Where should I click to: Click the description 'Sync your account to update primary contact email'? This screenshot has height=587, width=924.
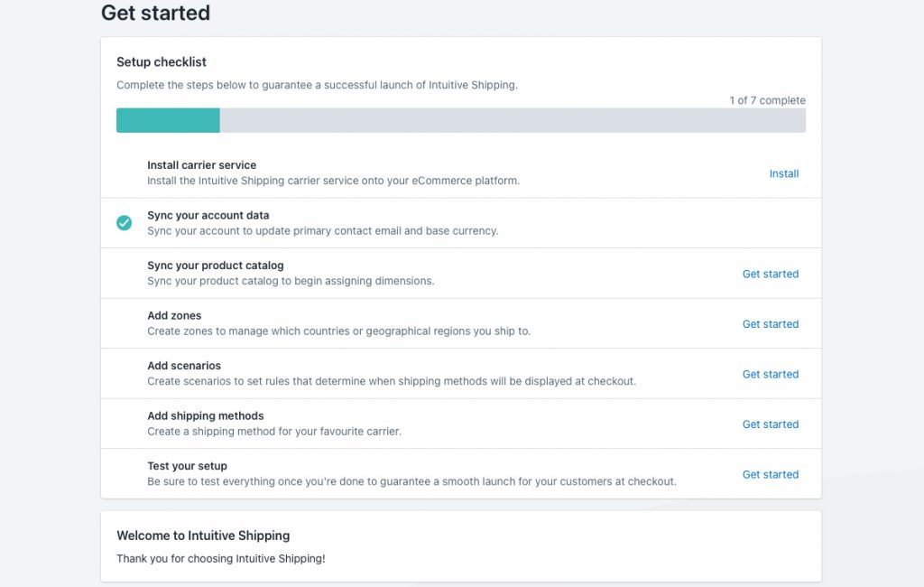[x=322, y=230]
